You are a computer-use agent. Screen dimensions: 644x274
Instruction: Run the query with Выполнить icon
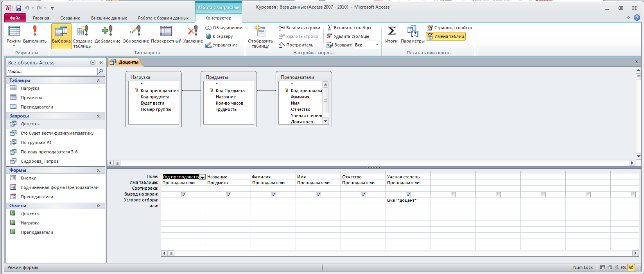click(35, 35)
